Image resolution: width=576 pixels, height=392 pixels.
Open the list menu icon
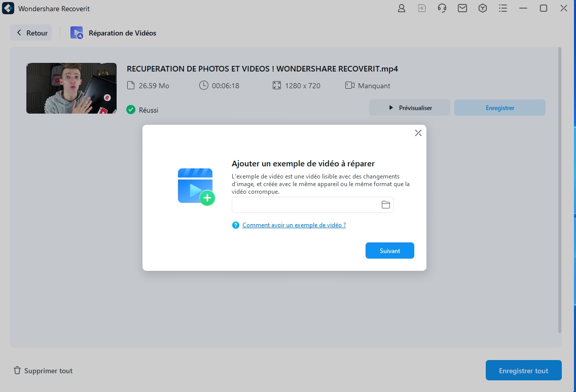[x=503, y=8]
